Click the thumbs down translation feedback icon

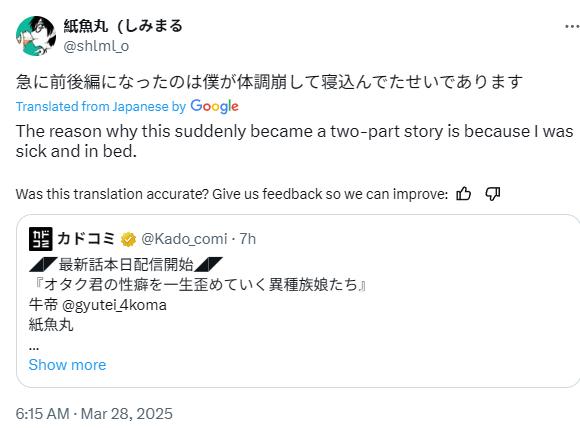(493, 193)
